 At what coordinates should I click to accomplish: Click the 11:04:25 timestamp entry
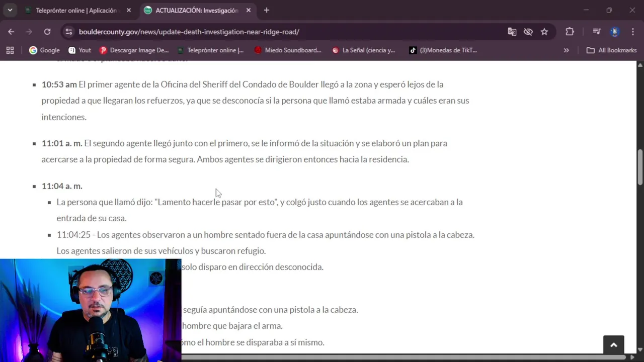(x=73, y=235)
